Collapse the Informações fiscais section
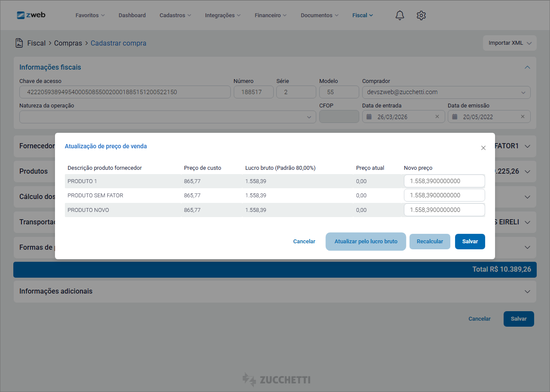Image resolution: width=550 pixels, height=392 pixels. tap(527, 67)
